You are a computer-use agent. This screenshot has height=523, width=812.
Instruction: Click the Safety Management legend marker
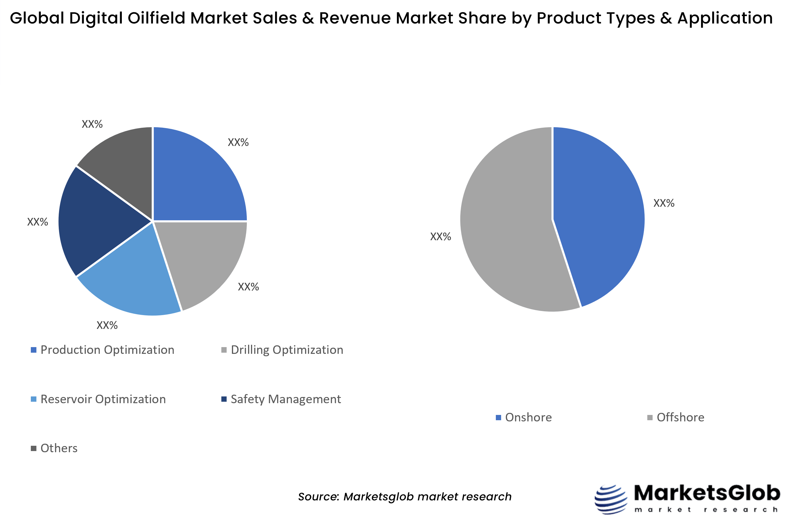tap(224, 399)
